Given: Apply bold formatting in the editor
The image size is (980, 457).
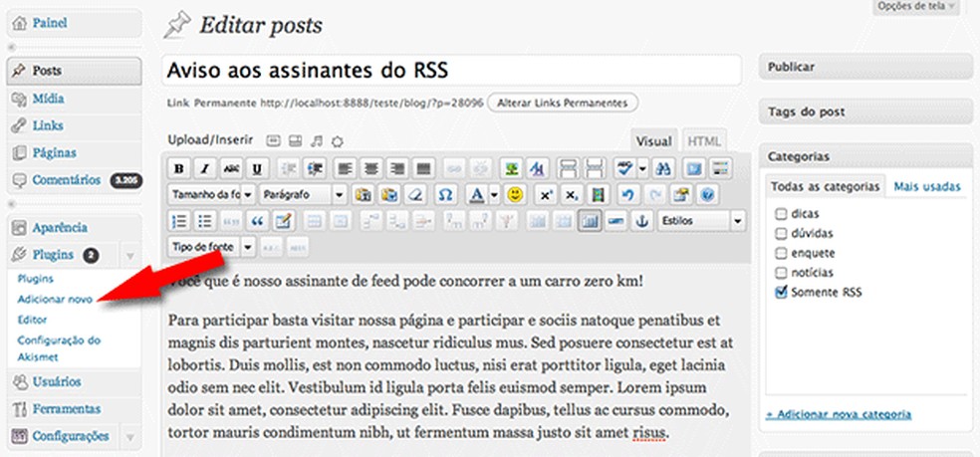Looking at the screenshot, I should pos(179,168).
